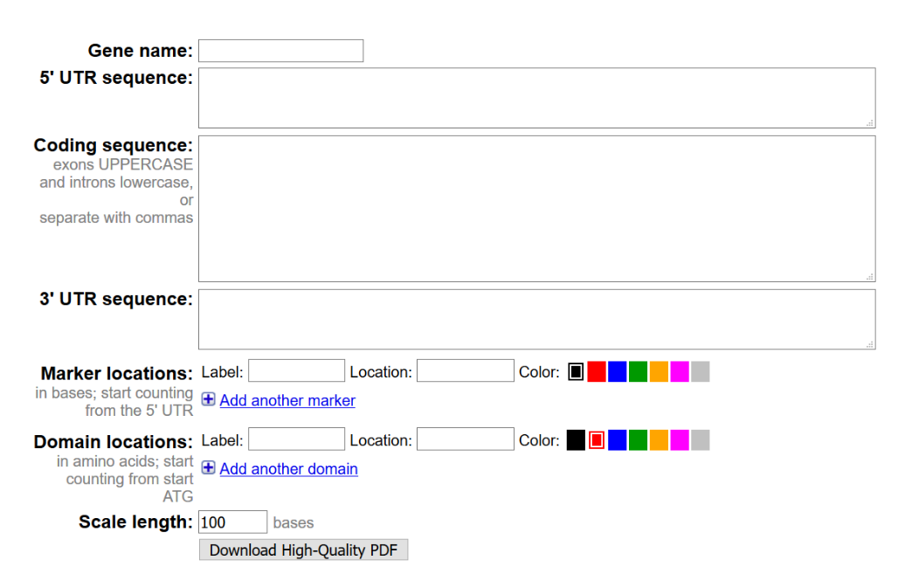
Task: Edit the Scale length value field
Action: click(232, 522)
